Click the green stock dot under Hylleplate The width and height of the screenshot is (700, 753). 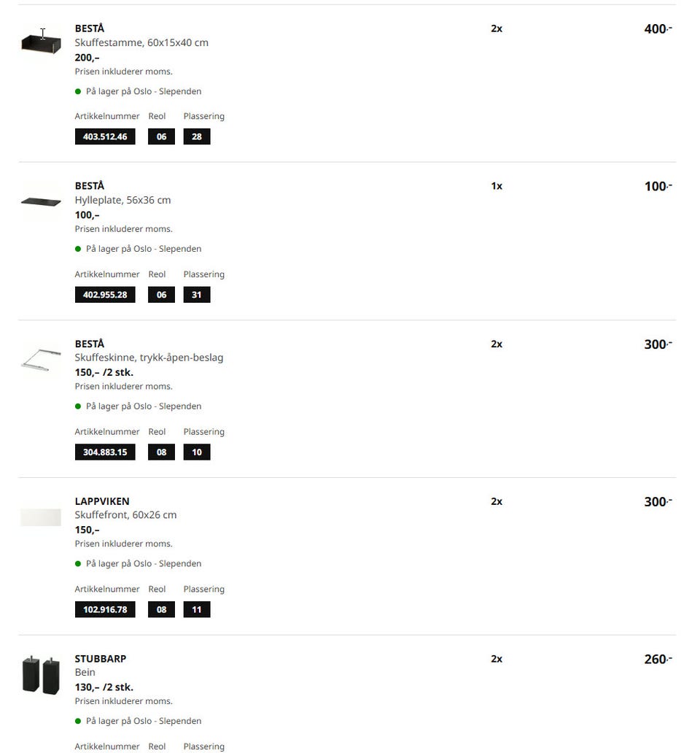(78, 249)
